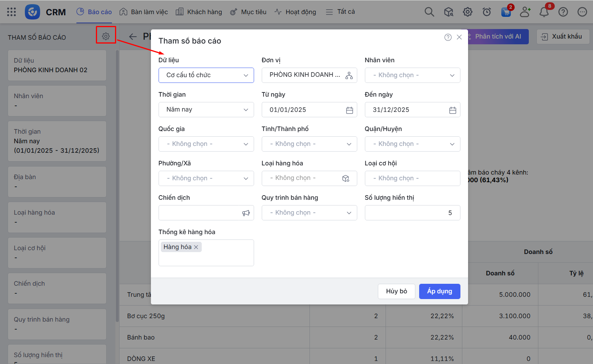Open the Quy trình bán hàng dropdown
593x364 pixels.
309,213
